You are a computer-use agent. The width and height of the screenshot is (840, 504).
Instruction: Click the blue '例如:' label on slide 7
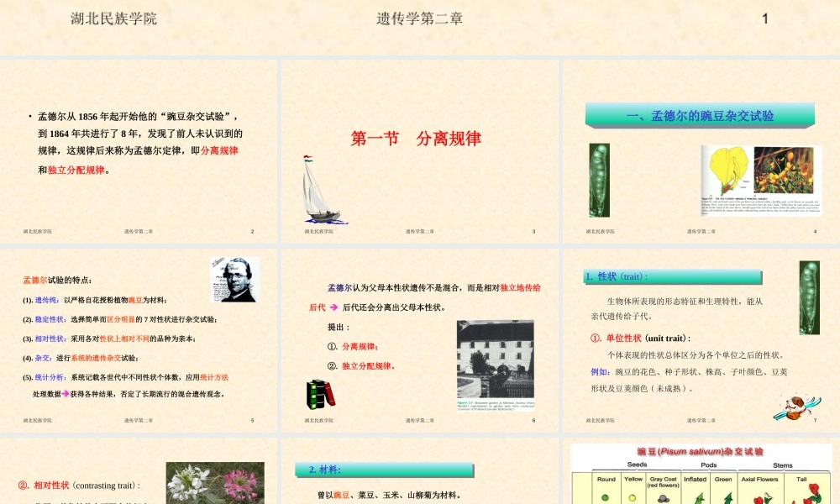tap(601, 372)
